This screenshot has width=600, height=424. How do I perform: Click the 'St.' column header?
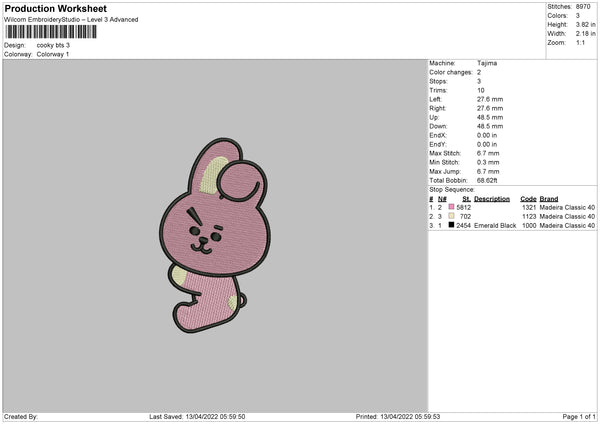(466, 199)
